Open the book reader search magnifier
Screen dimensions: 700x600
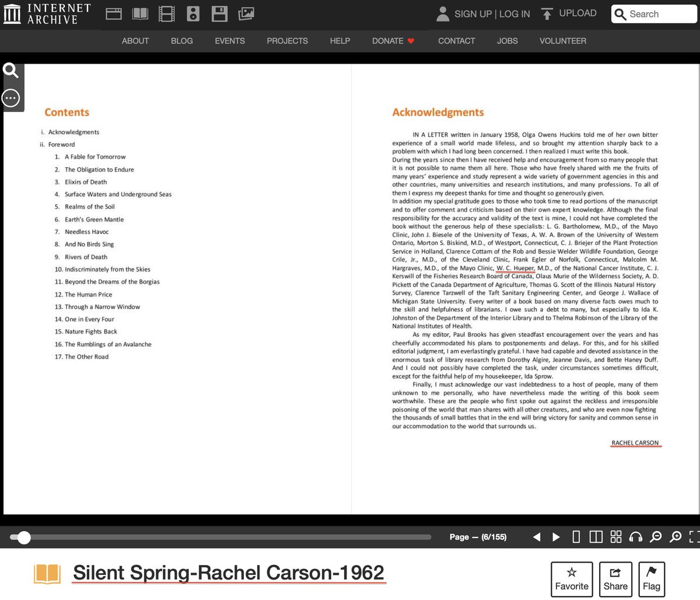[x=11, y=71]
